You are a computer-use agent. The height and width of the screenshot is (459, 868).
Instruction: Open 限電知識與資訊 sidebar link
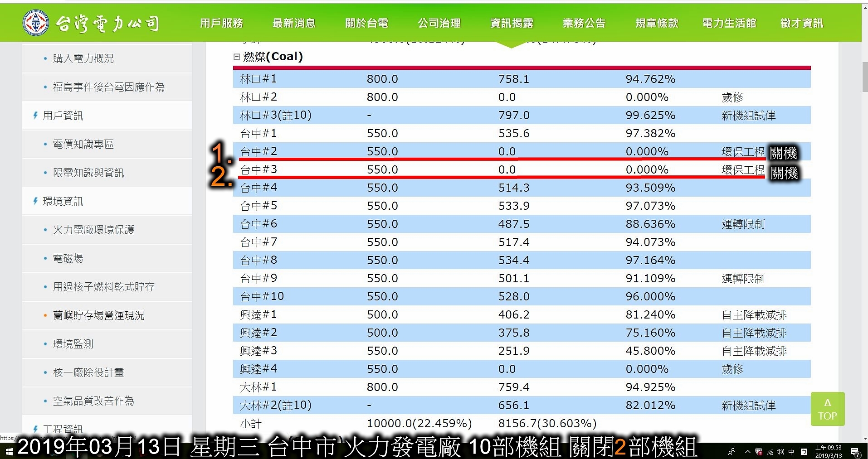(88, 173)
